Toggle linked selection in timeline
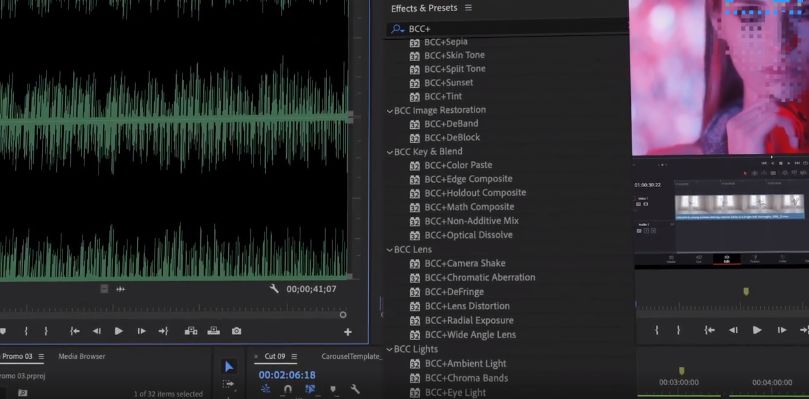809x399 pixels. tap(310, 389)
